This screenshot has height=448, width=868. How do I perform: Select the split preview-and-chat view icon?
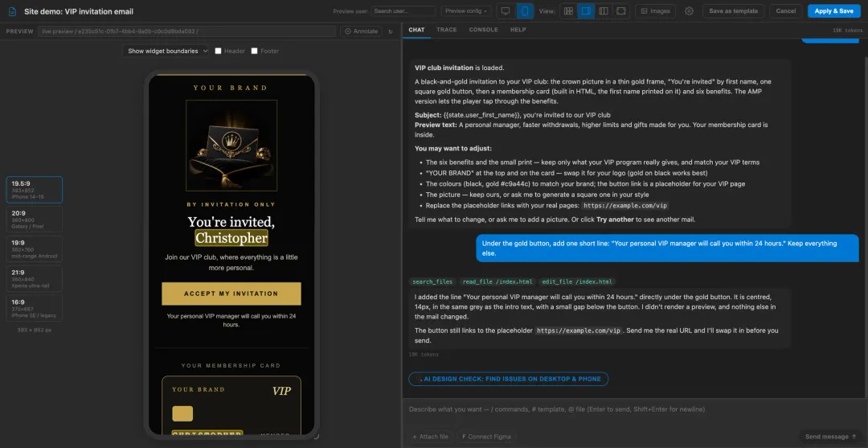pos(586,11)
